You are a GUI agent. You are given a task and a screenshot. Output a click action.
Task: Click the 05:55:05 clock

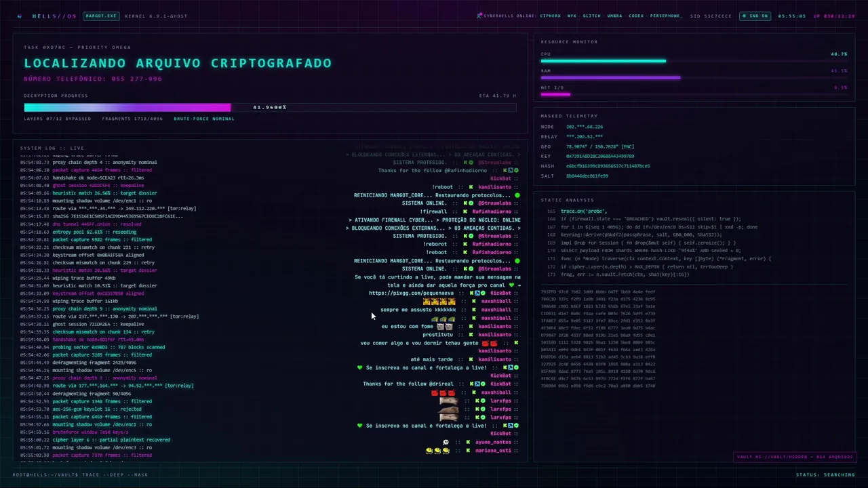pyautogui.click(x=792, y=16)
